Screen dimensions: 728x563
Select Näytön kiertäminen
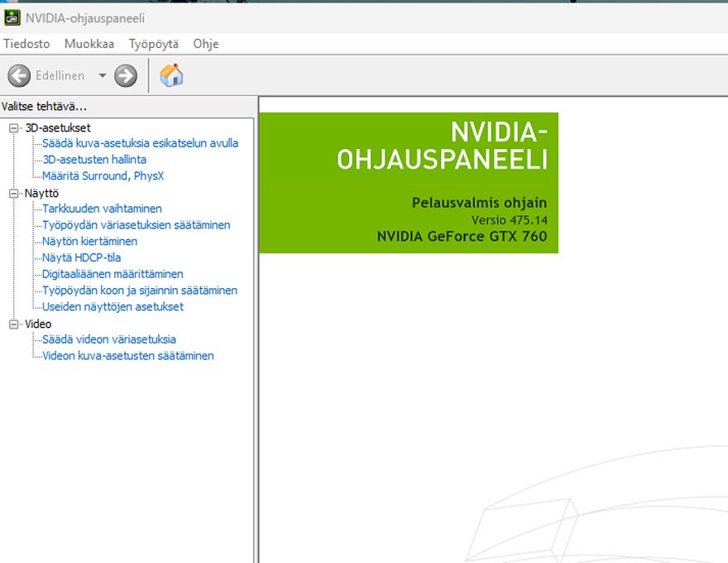click(x=89, y=241)
